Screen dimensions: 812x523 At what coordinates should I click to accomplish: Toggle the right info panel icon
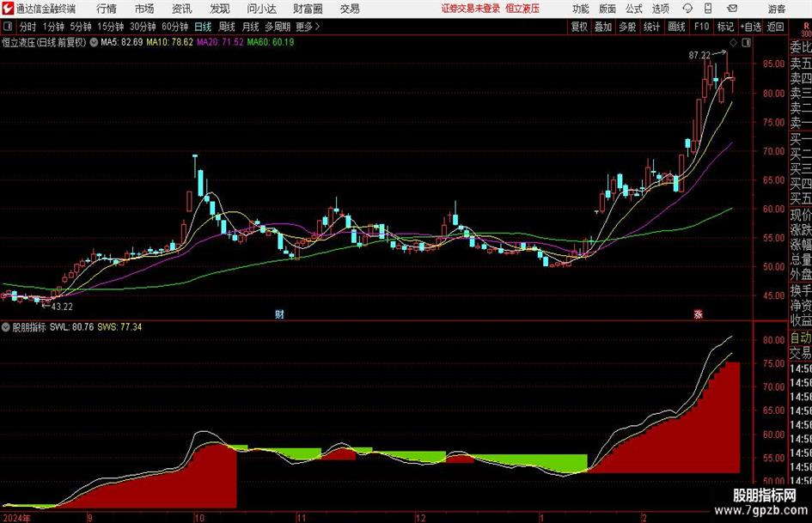click(746, 42)
